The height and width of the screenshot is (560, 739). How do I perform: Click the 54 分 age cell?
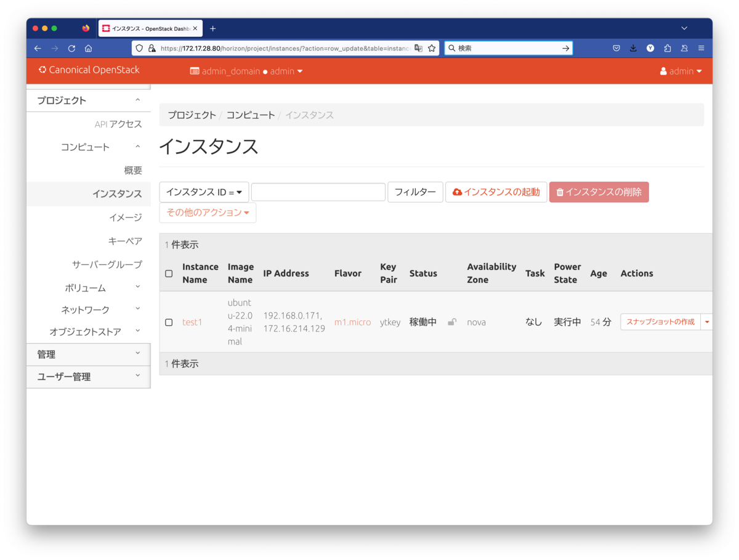coord(600,322)
